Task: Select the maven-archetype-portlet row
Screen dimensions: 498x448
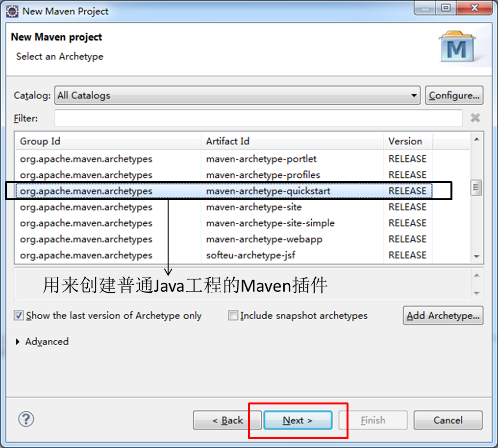Action: point(224,159)
